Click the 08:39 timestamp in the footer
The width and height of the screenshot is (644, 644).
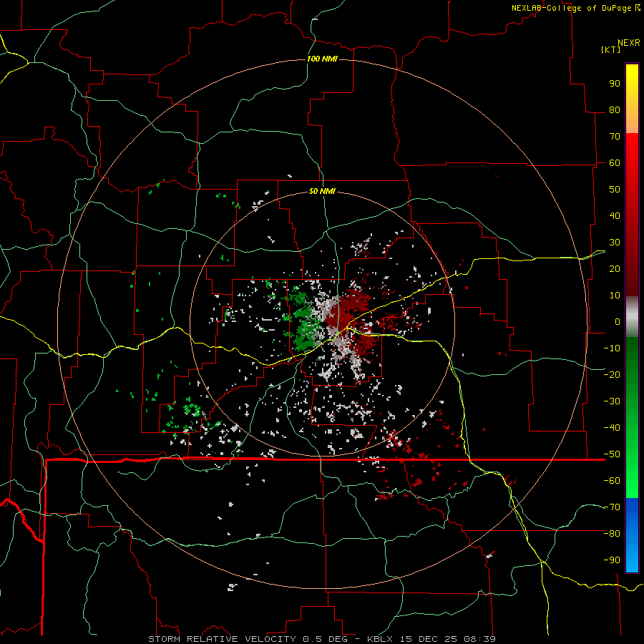coord(479,639)
